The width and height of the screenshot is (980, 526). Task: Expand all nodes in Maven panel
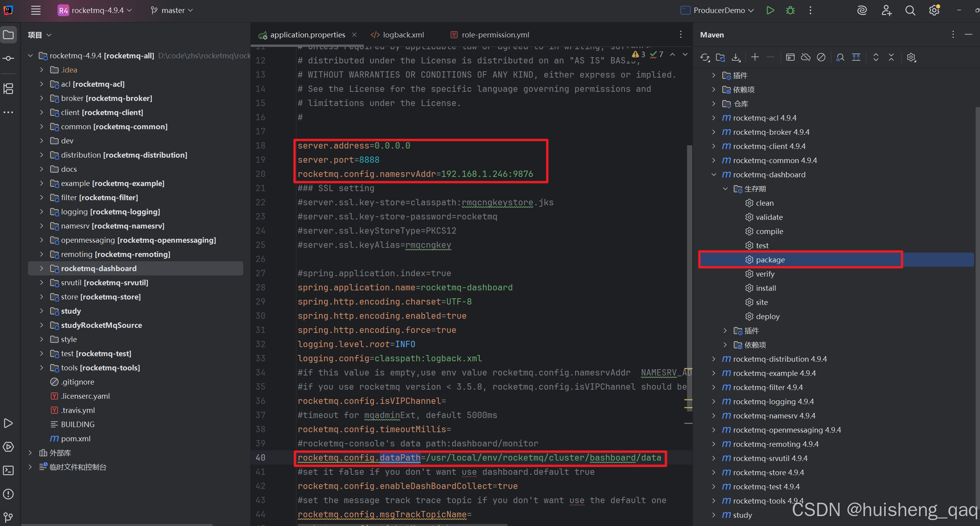[876, 58]
